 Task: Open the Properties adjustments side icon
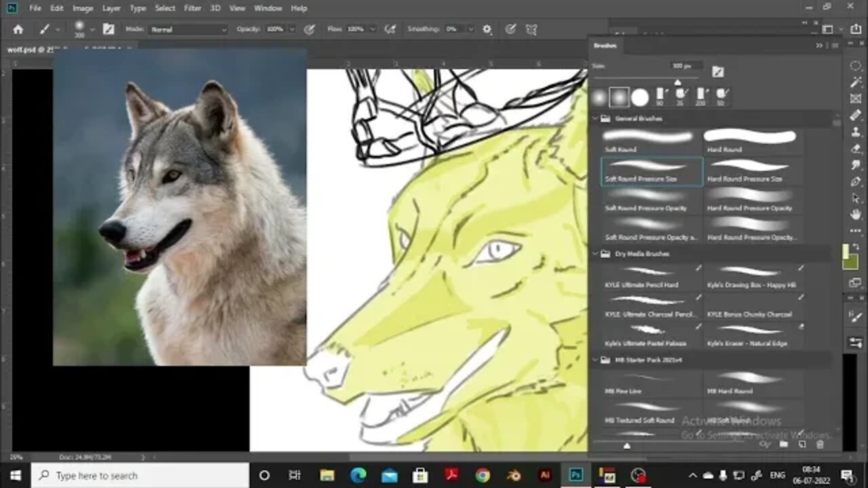[x=855, y=342]
